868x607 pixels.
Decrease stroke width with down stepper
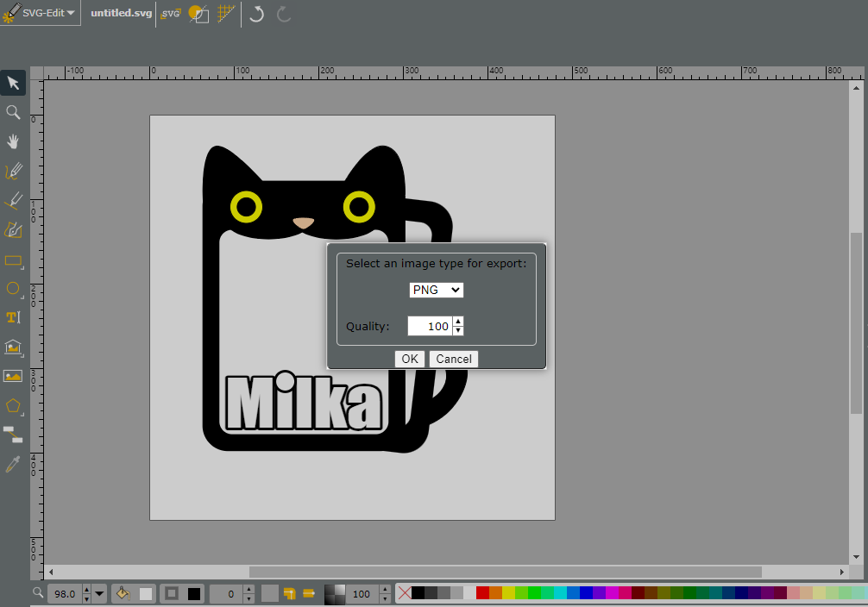[248, 598]
